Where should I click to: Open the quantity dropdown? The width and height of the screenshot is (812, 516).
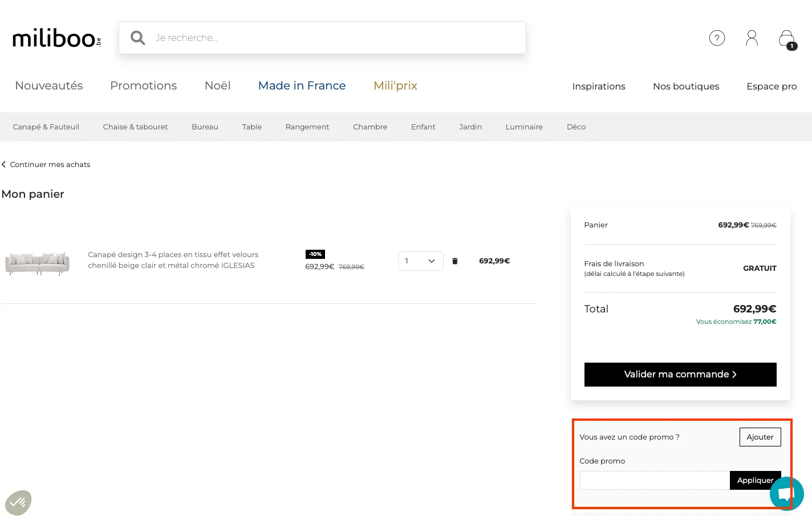420,261
